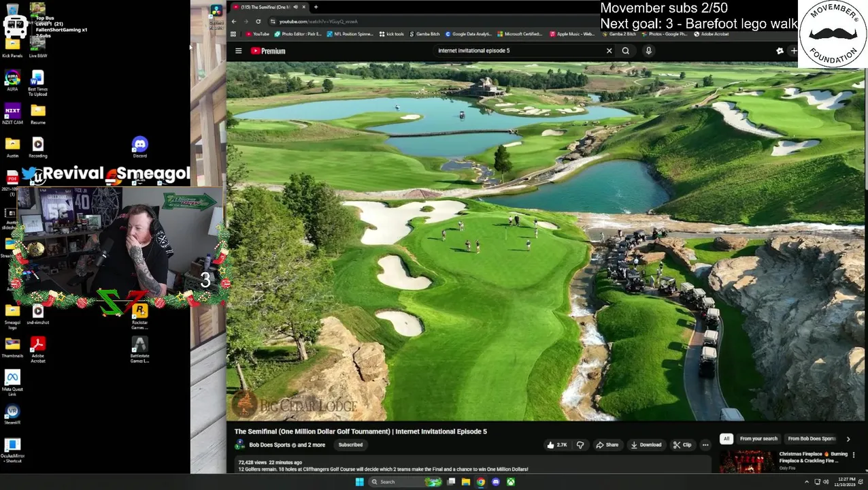Open Meta Quest Link shortcut
Image resolution: width=868 pixels, height=490 pixels.
[12, 384]
